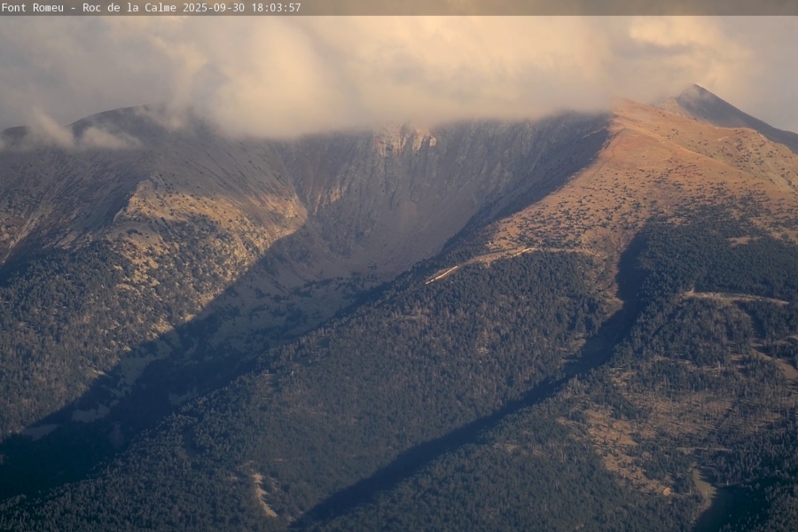Click the pale path on right-edge hillside

[x=736, y=299]
